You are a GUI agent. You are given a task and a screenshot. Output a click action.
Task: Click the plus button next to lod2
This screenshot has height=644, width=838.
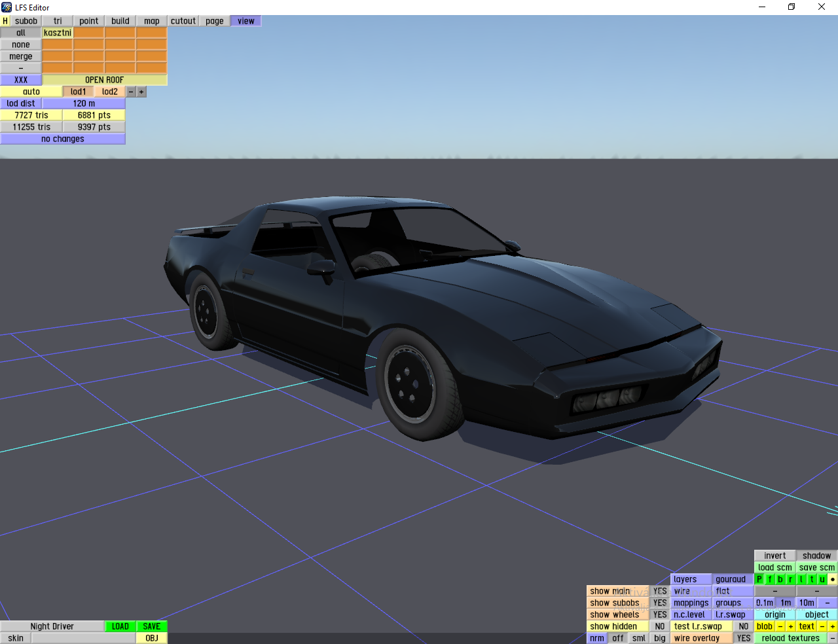coord(141,92)
